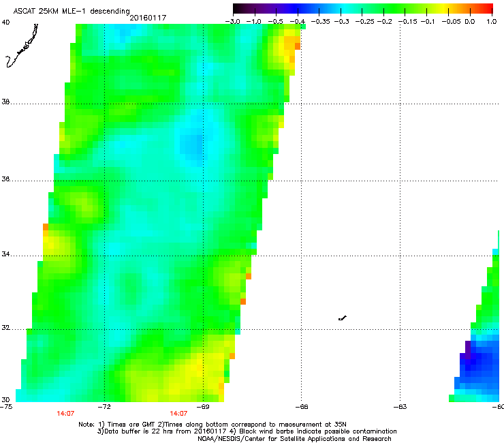Click the latitude label 30
504x443 pixels.
[x=5, y=399]
